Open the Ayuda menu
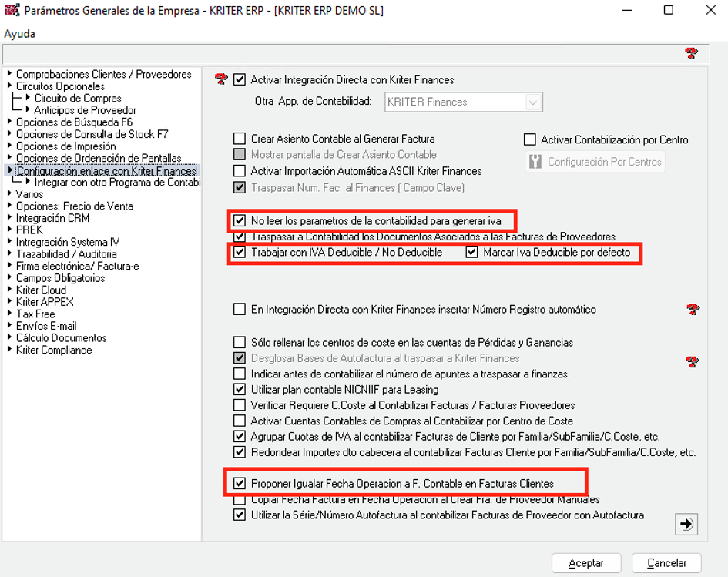The height and width of the screenshot is (577, 728). [x=19, y=33]
